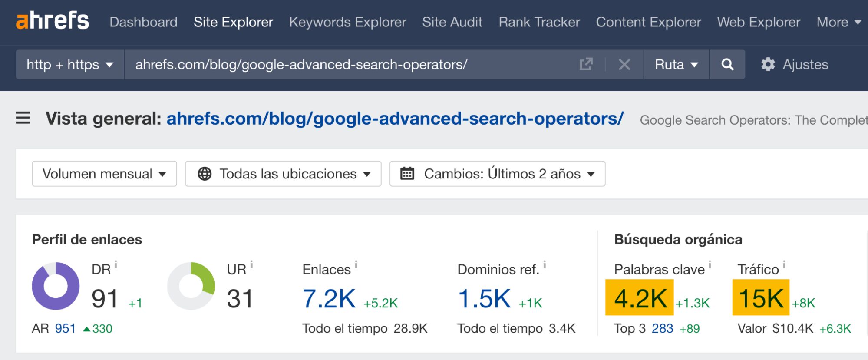Open Ajustes gear settings
Image resolution: width=868 pixels, height=360 pixels.
(795, 64)
